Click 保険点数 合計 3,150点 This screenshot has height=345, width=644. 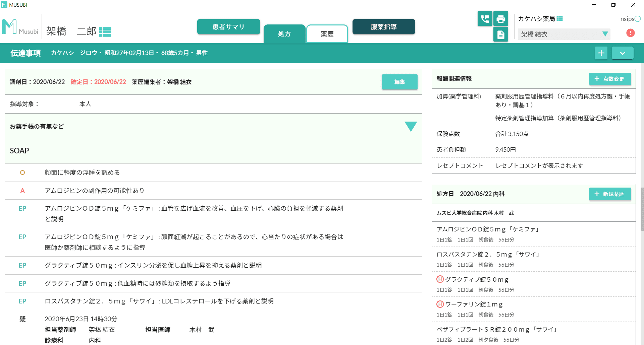click(534, 134)
